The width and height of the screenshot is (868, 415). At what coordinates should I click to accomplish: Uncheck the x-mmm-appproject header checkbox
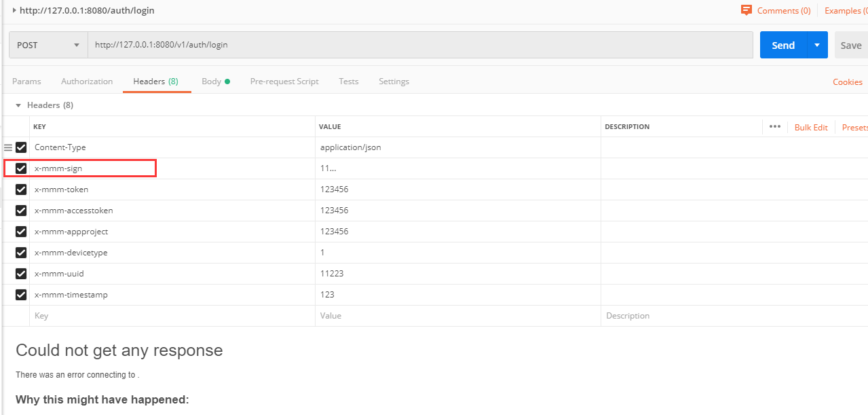(x=21, y=232)
